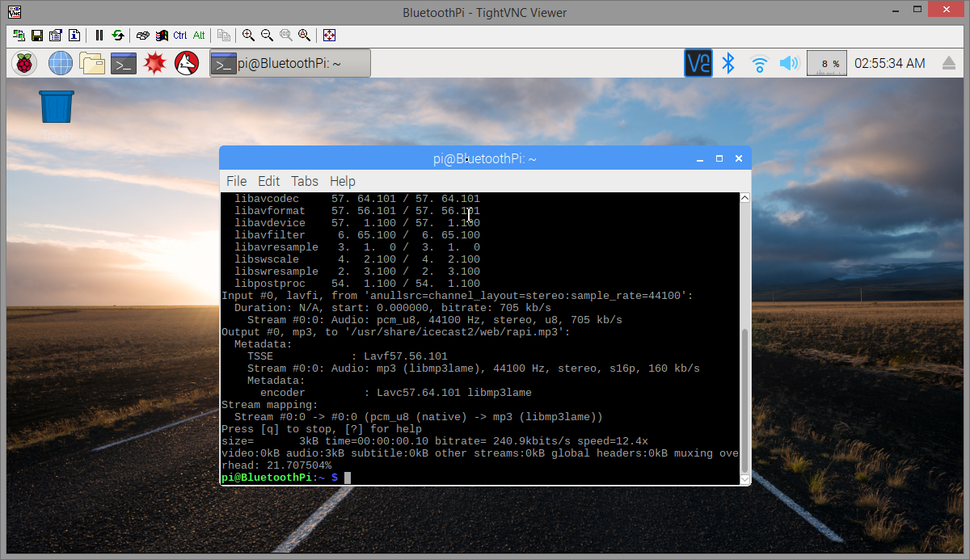This screenshot has width=970, height=560.
Task: Click the 'libavcodec' line in terminal
Action: pyautogui.click(x=357, y=199)
